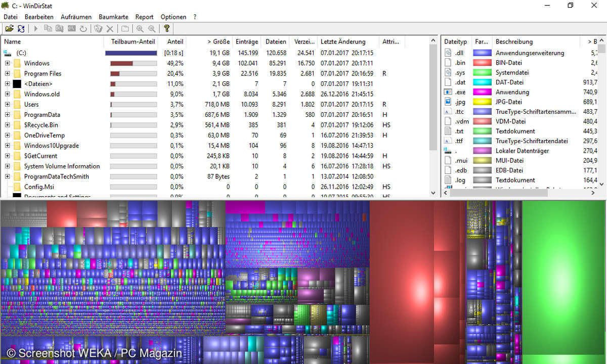
Task: Click the magenta .exe color swatch
Action: click(482, 92)
